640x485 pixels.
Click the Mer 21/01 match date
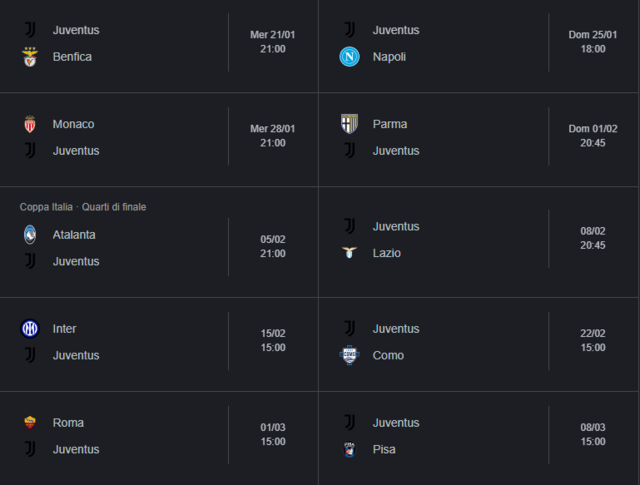point(273,35)
